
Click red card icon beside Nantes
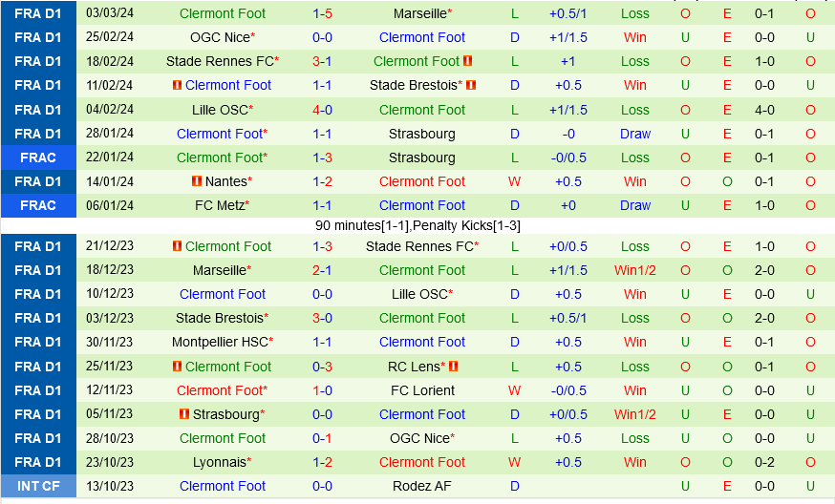coord(196,181)
